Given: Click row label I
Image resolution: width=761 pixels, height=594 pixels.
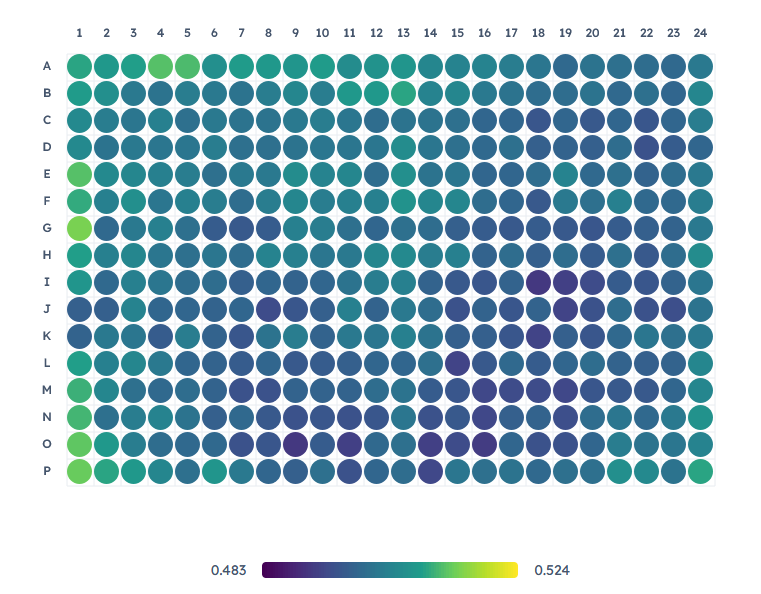Looking at the screenshot, I should pos(47,282).
